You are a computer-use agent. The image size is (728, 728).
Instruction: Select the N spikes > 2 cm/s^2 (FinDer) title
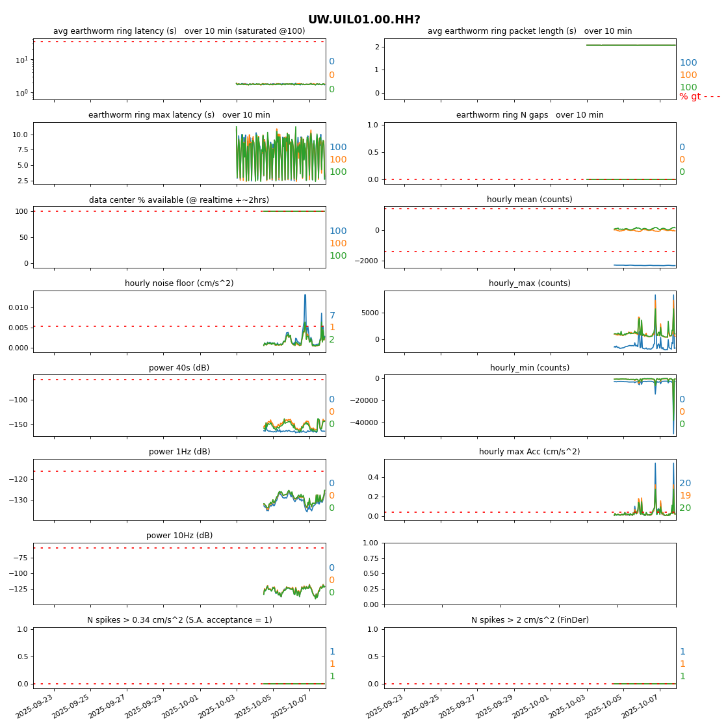pyautogui.click(x=529, y=620)
